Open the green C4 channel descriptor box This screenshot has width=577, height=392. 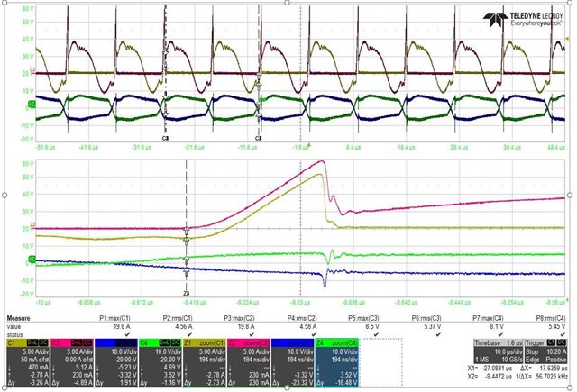pyautogui.click(x=160, y=362)
